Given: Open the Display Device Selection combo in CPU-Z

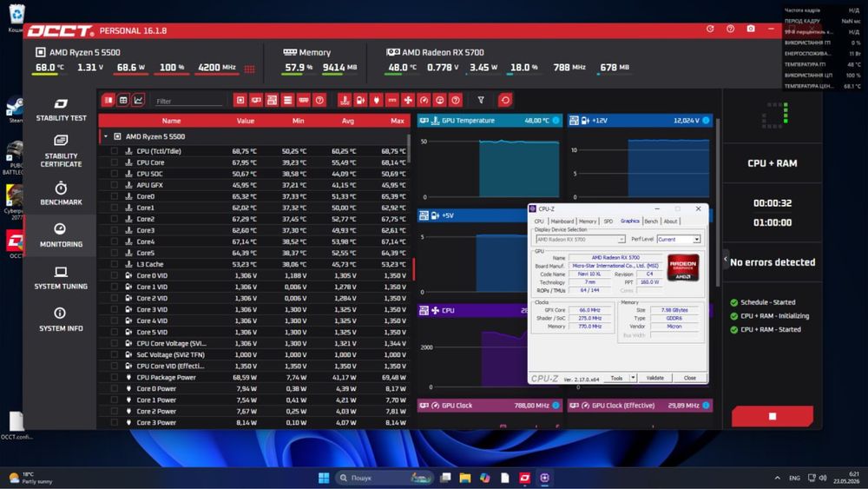Looking at the screenshot, I should coord(580,239).
